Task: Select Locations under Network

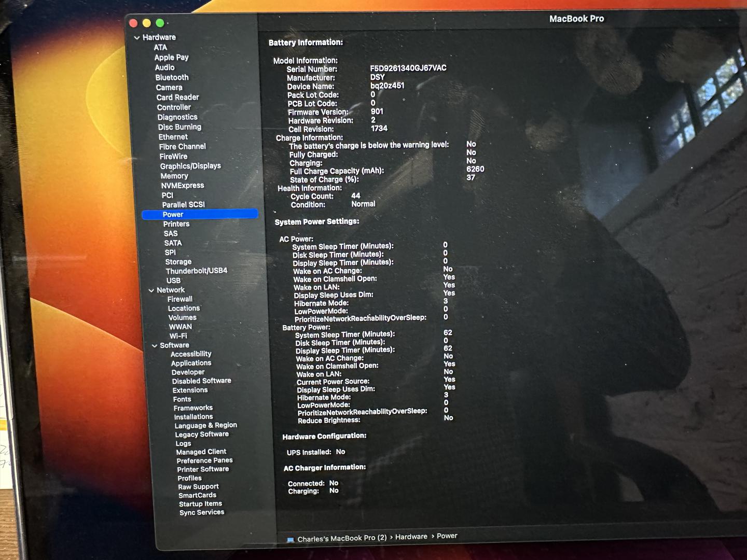Action: (x=184, y=309)
